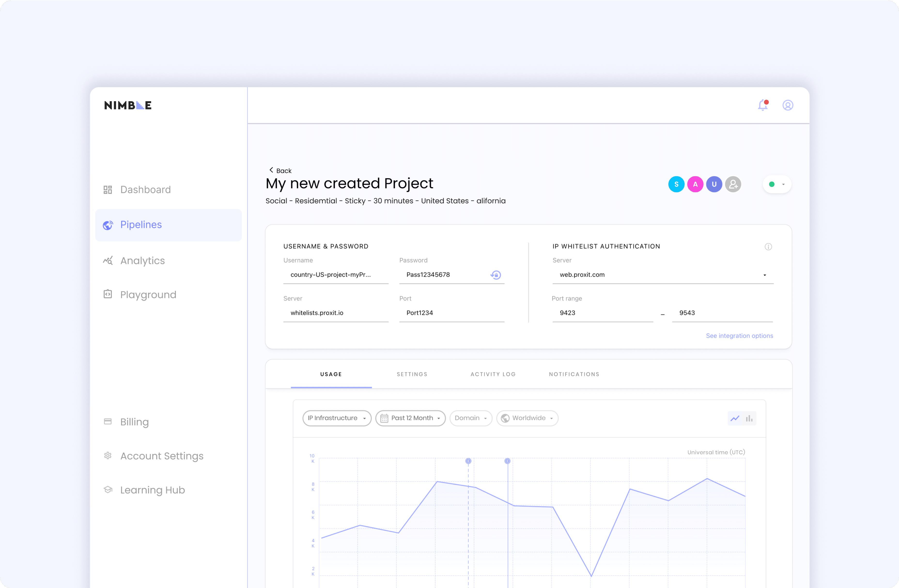Viewport: 899px width, 588px height.
Task: Expand the IP Infrastructure dropdown
Action: coord(337,418)
